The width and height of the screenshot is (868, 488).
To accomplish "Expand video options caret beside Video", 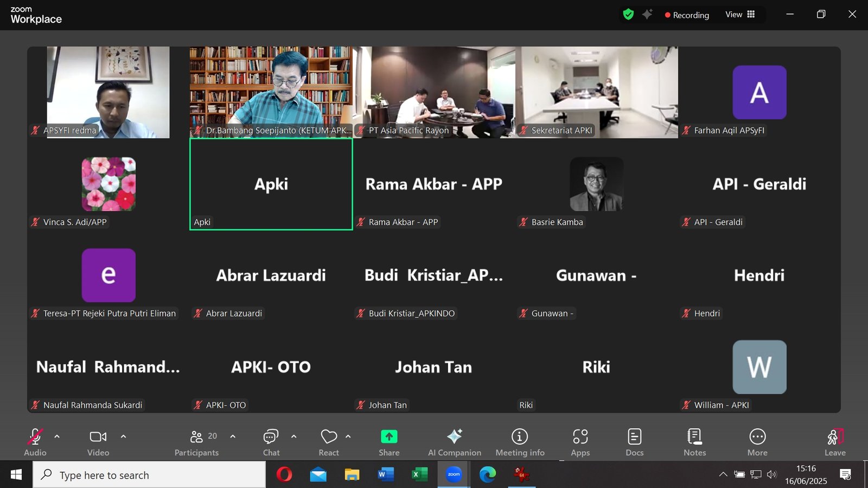I will pos(123,436).
